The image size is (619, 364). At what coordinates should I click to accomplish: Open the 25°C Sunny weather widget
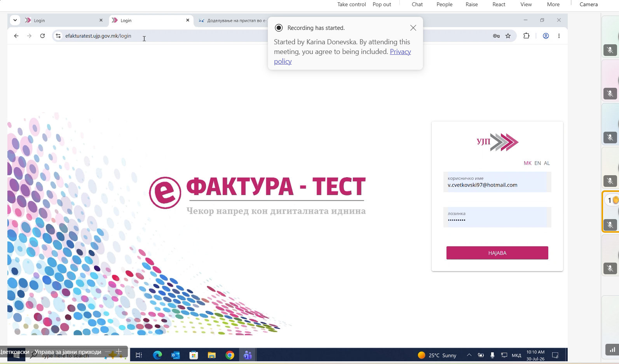pyautogui.click(x=437, y=355)
